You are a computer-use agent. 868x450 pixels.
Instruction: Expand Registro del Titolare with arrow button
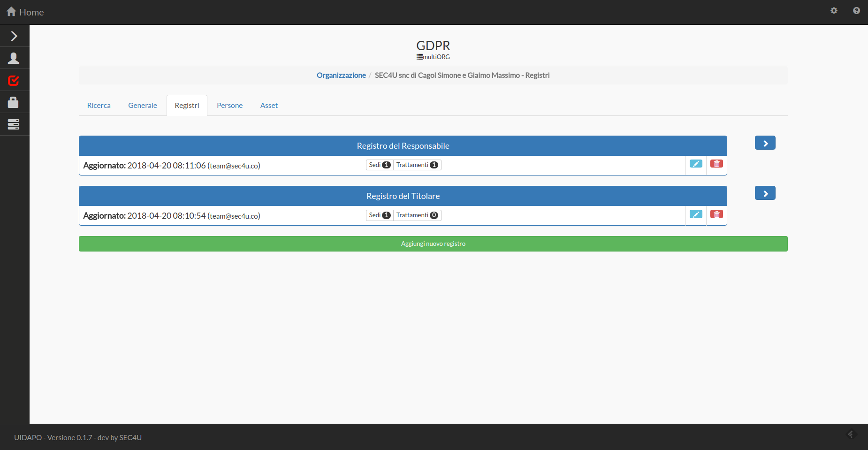765,193
